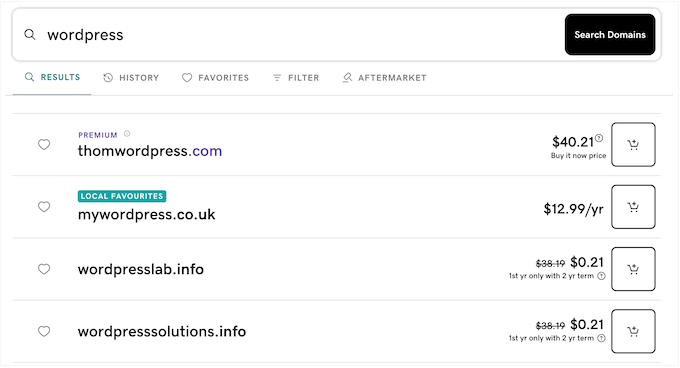Switch to the Aftermarket tab
This screenshot has height=368, width=680.
pyautogui.click(x=384, y=78)
